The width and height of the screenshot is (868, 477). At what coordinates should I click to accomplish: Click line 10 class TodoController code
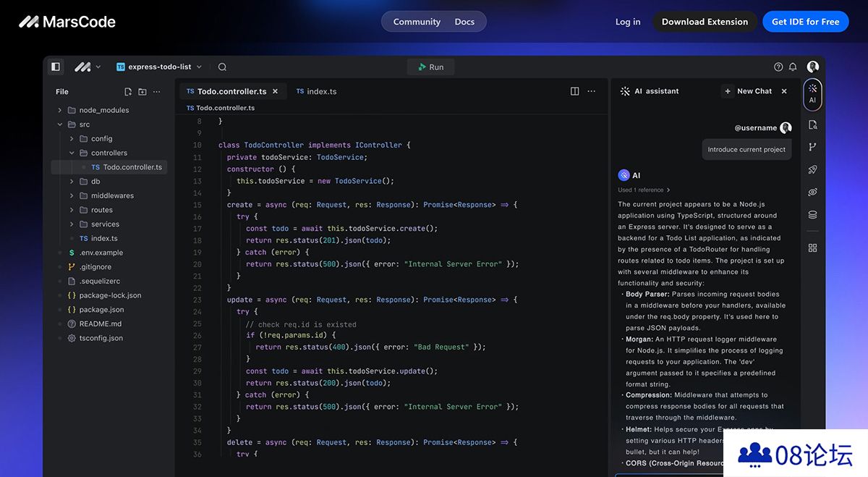pos(314,145)
